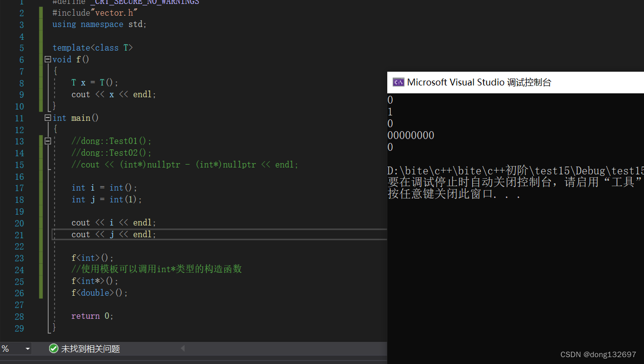Click the int i = int(); line
This screenshot has height=364, width=644.
105,188
